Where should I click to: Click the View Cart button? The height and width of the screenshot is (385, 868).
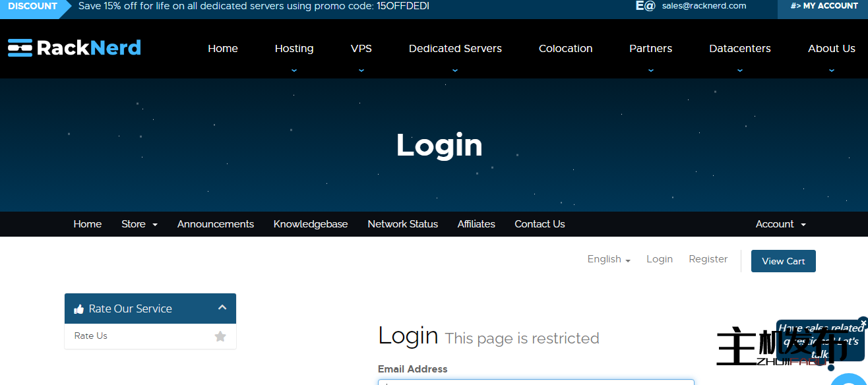tap(783, 261)
